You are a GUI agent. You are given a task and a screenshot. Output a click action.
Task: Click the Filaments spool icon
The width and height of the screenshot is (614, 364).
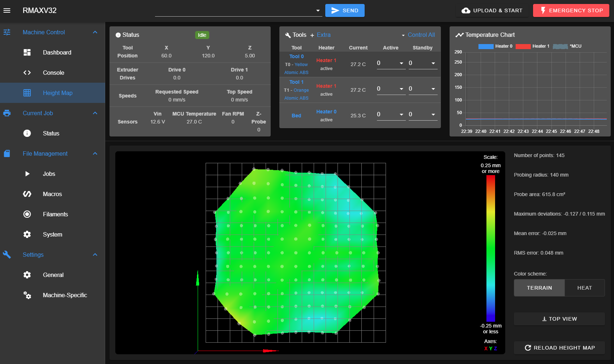click(x=27, y=214)
